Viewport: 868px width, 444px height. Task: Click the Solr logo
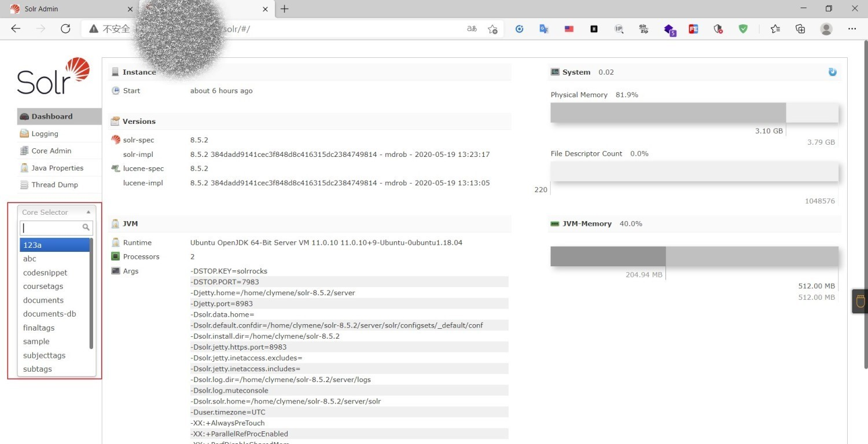pyautogui.click(x=53, y=76)
